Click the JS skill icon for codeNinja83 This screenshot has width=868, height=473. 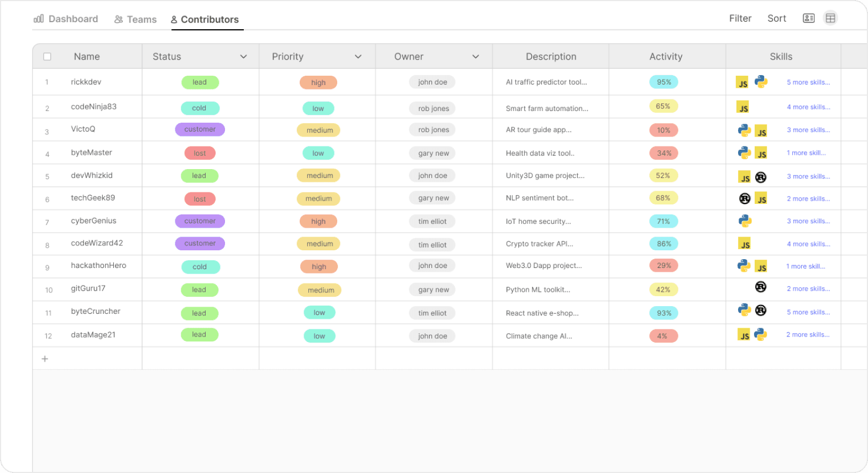742,107
